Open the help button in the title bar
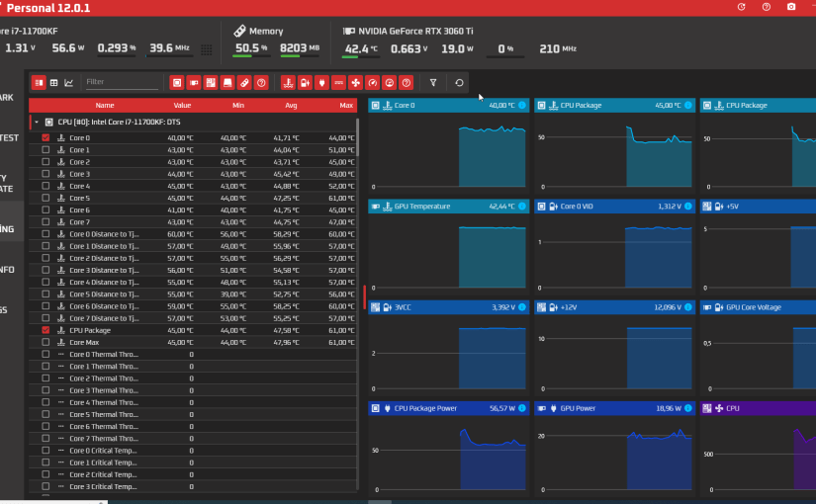Viewport: 816px width, 504px height. [766, 7]
